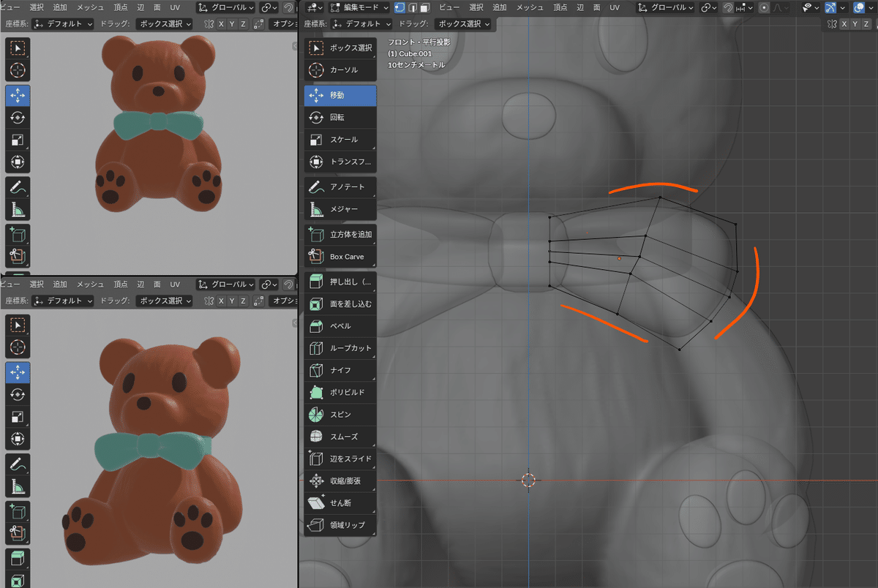Image resolution: width=878 pixels, height=588 pixels.
Task: Toggle X mirror axis in upper-left viewport
Action: click(221, 24)
